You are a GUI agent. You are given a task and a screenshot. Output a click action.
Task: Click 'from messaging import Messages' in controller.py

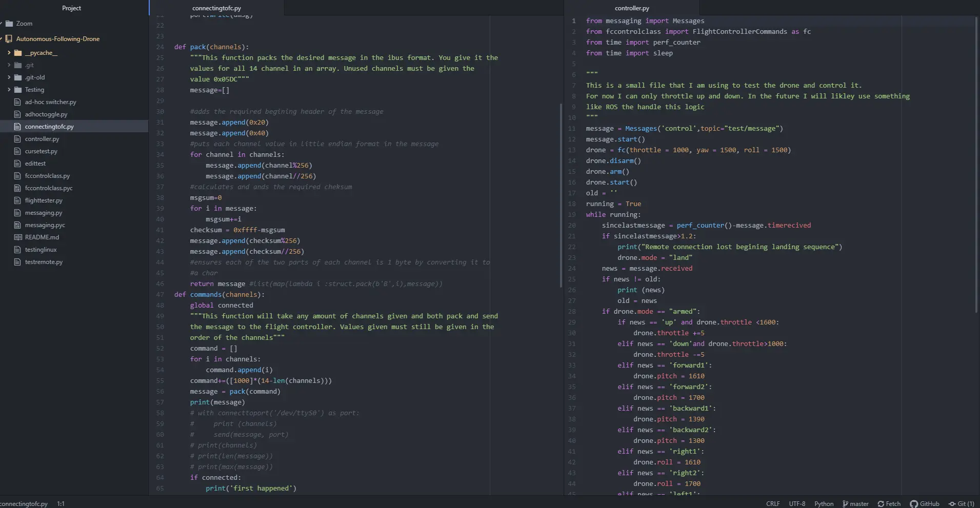[x=645, y=21]
